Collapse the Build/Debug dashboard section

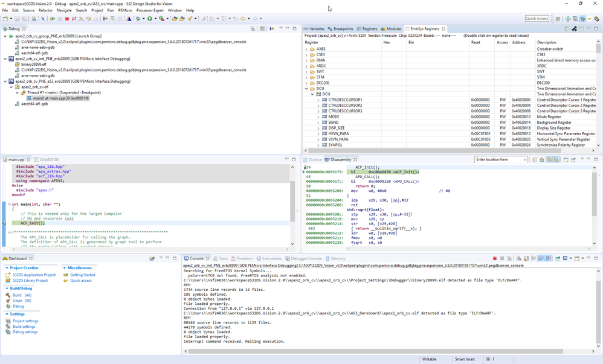[7, 289]
